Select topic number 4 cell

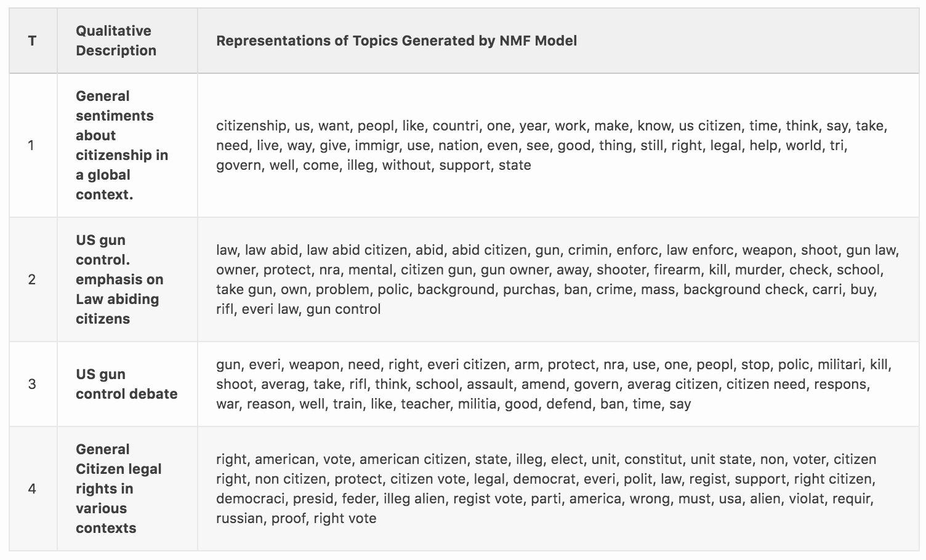click(32, 489)
